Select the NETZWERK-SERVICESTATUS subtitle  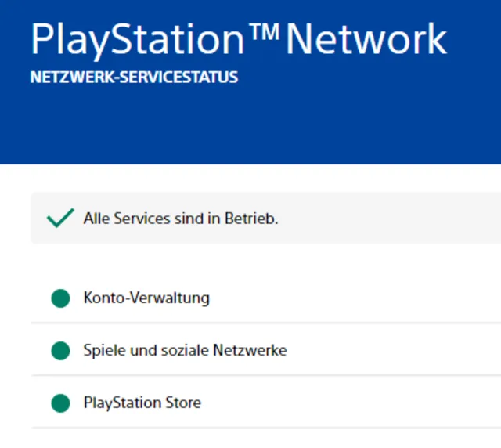click(x=134, y=78)
